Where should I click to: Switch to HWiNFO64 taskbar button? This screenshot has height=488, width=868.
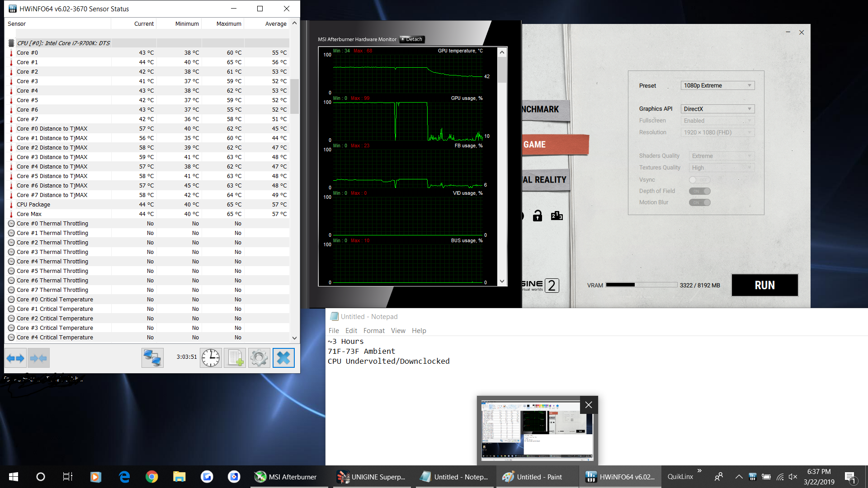pos(620,477)
